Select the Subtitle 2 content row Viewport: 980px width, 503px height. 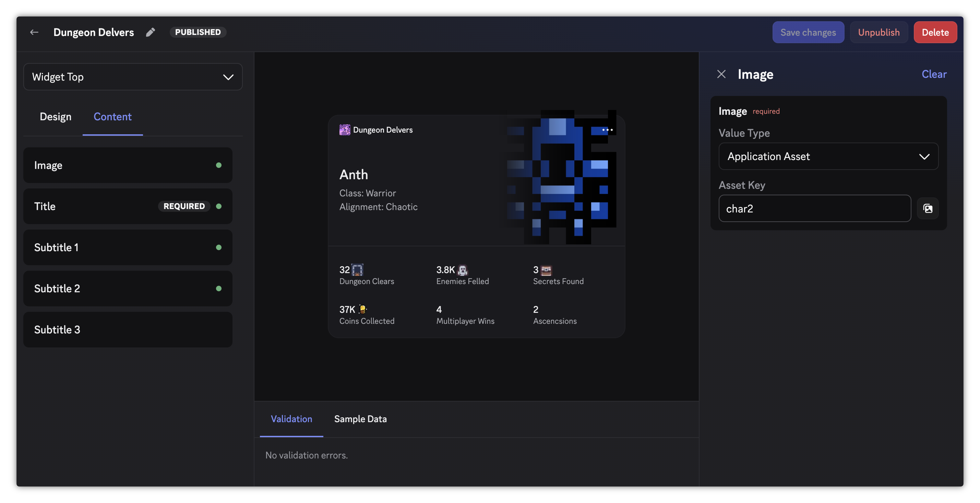click(128, 288)
